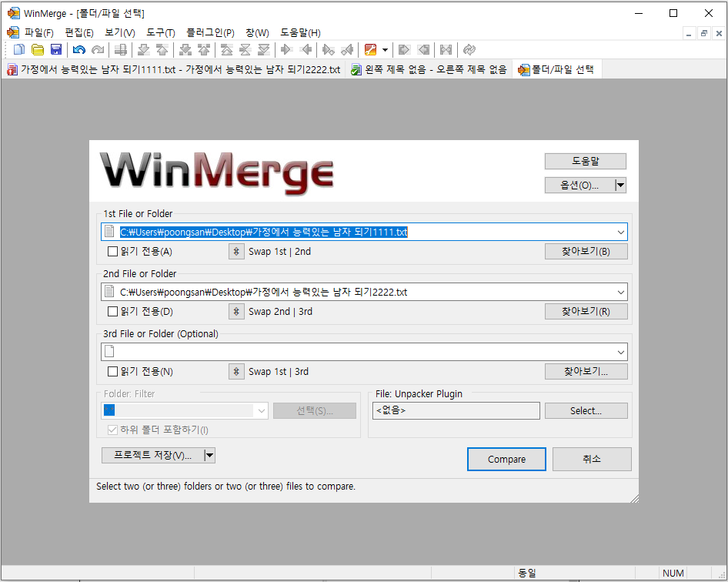This screenshot has height=582, width=728.
Task: Click Swap 1st | 2nd arrow button
Action: (236, 252)
